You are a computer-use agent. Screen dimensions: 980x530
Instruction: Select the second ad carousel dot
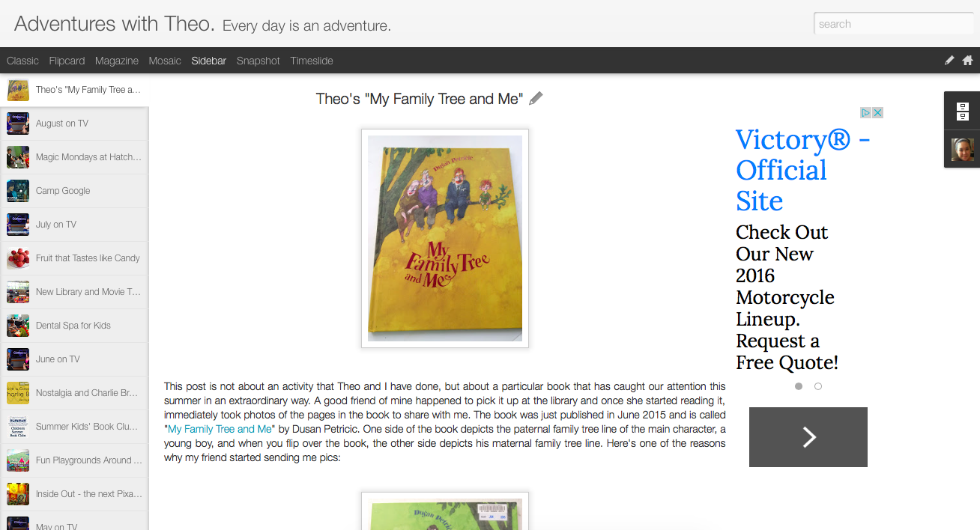tap(818, 386)
